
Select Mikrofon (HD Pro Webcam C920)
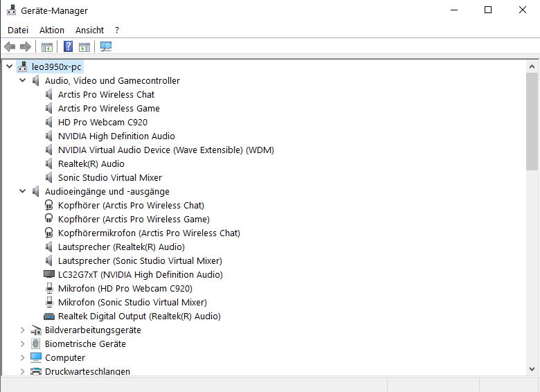pos(125,288)
